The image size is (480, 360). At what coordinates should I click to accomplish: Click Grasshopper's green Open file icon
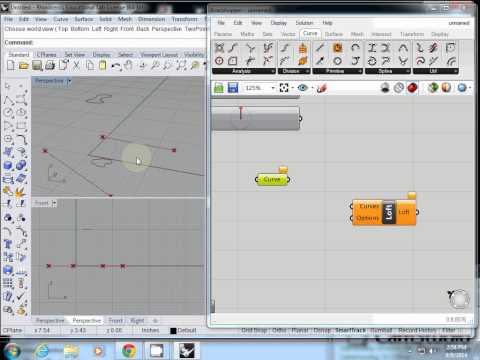coord(219,88)
